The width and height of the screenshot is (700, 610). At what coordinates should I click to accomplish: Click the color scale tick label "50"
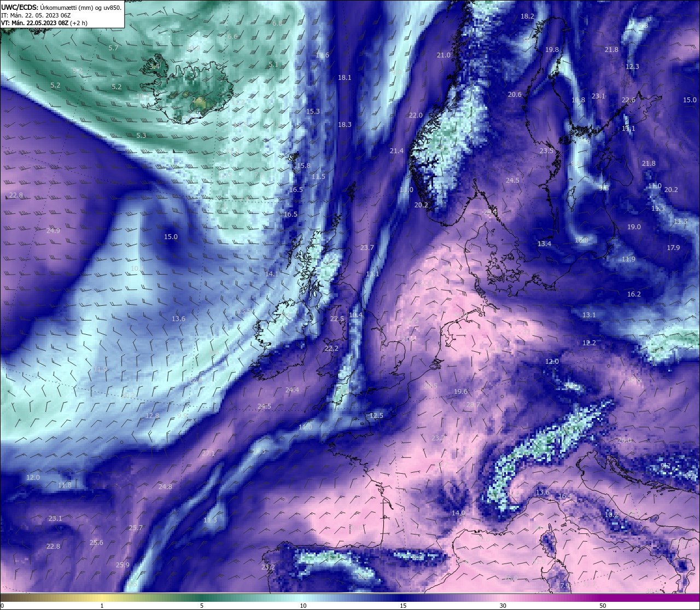(603, 605)
